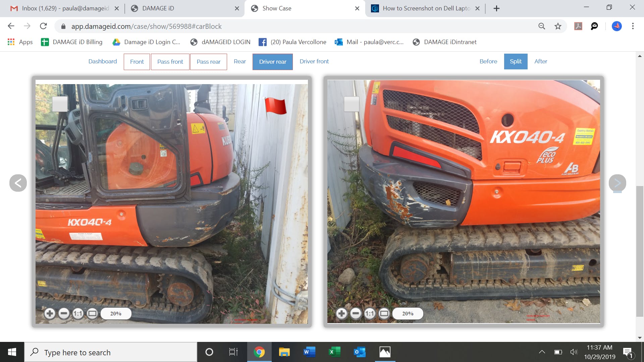This screenshot has height=362, width=644.
Task: Advance to the next photo with the right arrow
Action: coord(617,183)
